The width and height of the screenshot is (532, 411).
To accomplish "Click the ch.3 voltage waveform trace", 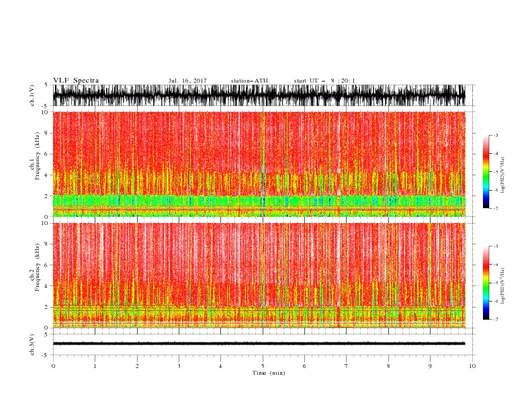I will tap(259, 344).
